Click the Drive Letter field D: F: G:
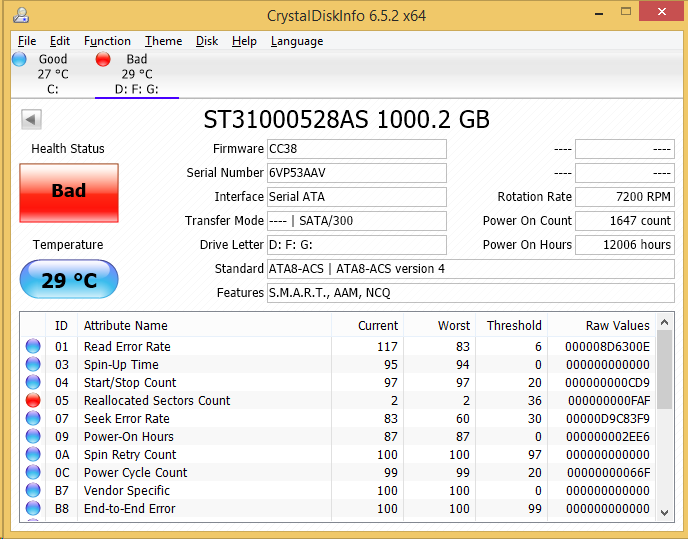This screenshot has height=540, width=690. (x=357, y=245)
